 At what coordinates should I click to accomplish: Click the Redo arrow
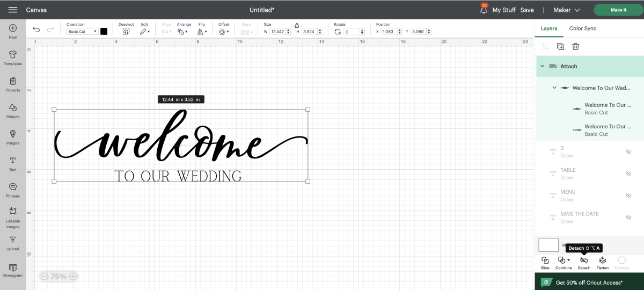(51, 30)
